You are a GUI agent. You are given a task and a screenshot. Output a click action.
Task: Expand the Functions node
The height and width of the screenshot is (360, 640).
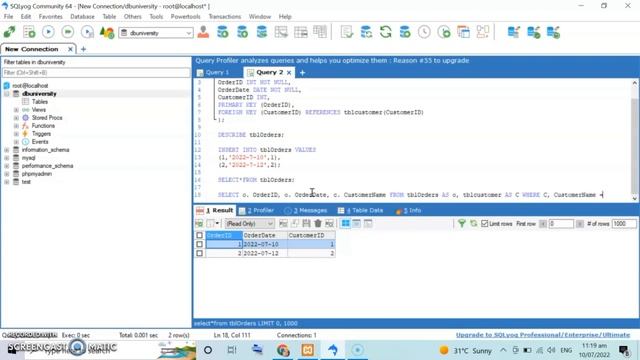tap(16, 126)
